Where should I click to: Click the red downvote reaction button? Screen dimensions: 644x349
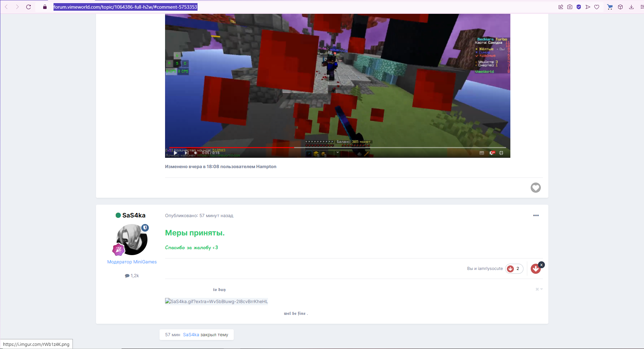coord(536,269)
